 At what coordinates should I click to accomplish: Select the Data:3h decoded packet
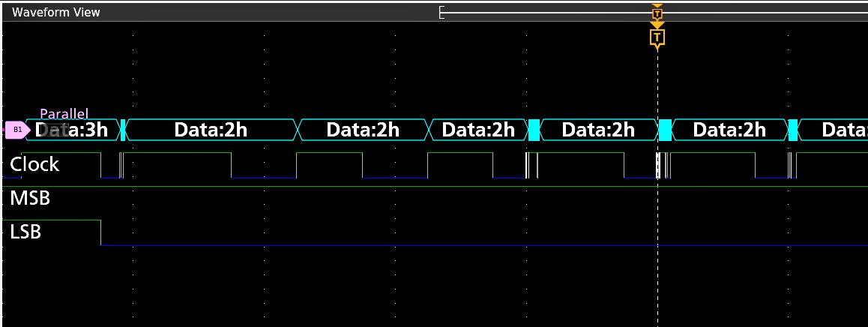[x=73, y=130]
